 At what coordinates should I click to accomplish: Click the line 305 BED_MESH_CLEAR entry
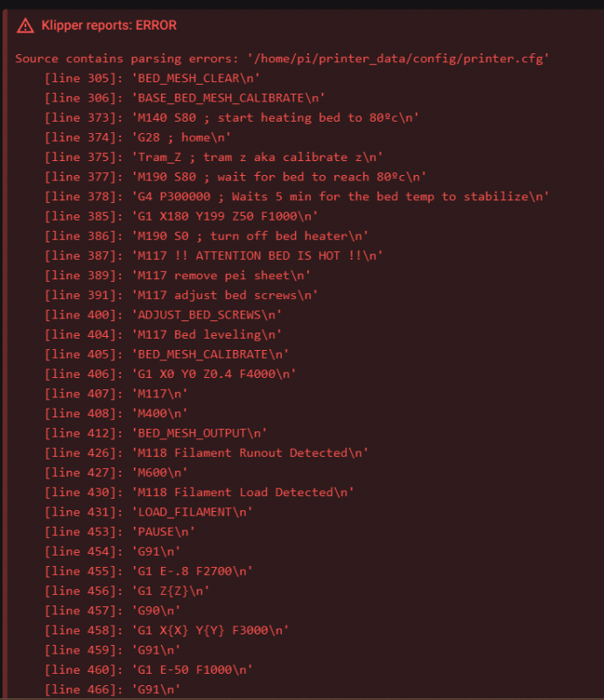click(152, 78)
